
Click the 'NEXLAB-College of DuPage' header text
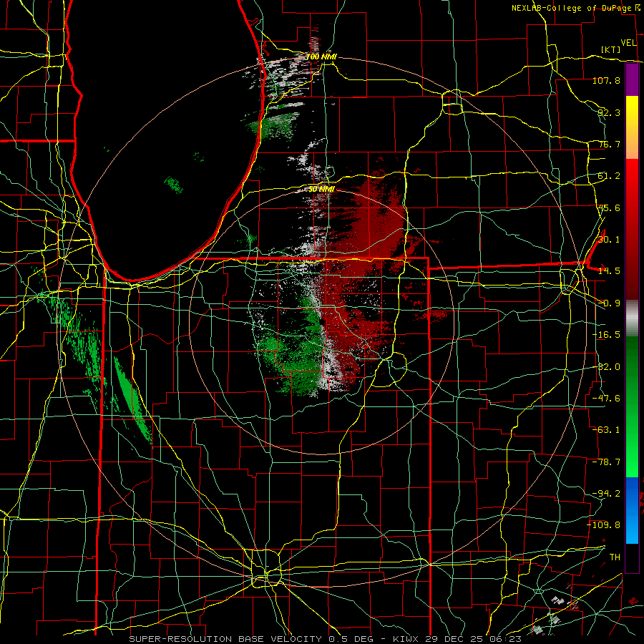coord(572,8)
